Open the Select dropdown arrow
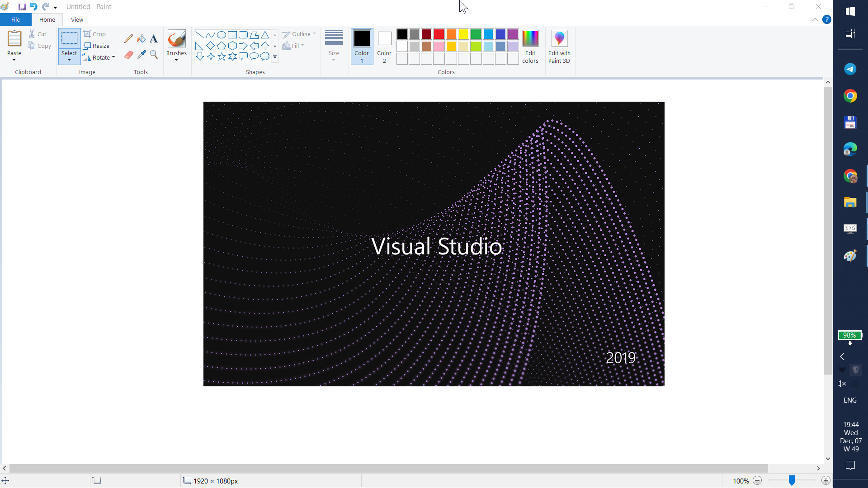This screenshot has height=488, width=868. click(69, 60)
